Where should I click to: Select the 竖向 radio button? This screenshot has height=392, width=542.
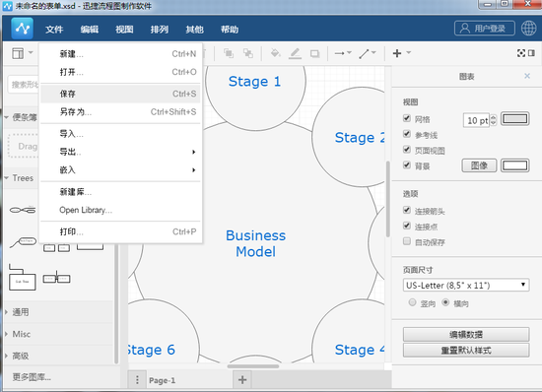click(412, 302)
